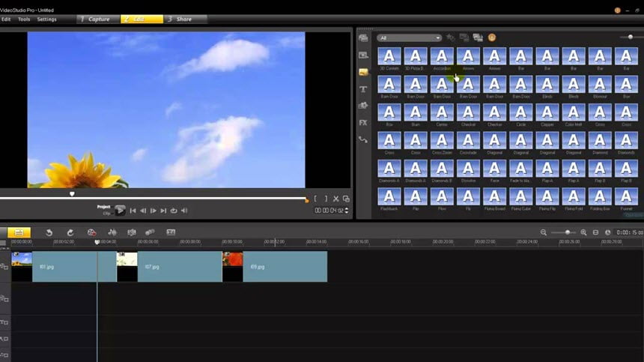Toggle the Title track button
Viewport: 644px width, 362px height.
click(4, 322)
